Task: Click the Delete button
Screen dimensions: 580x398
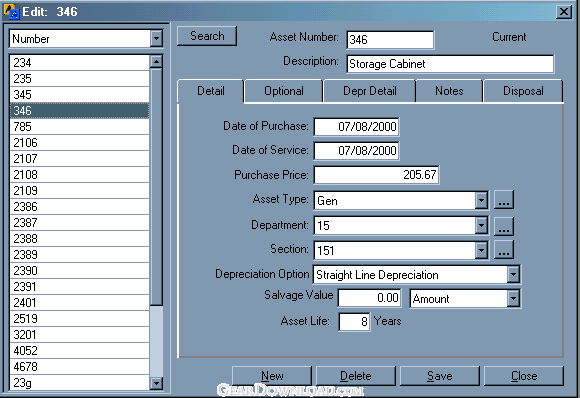Action: (x=355, y=376)
